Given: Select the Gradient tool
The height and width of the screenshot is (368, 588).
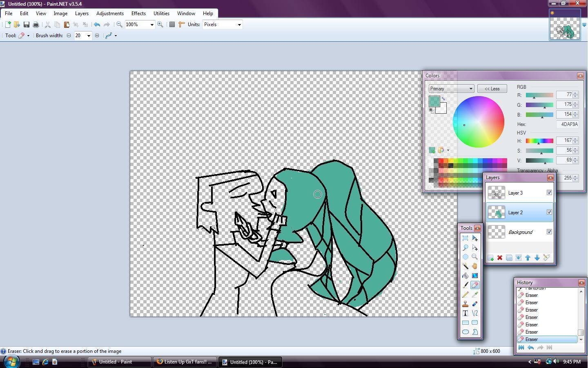Looking at the screenshot, I should point(475,276).
